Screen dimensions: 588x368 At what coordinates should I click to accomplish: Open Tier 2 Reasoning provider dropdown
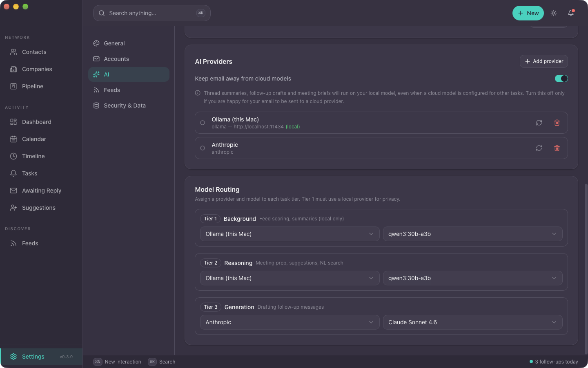point(290,278)
